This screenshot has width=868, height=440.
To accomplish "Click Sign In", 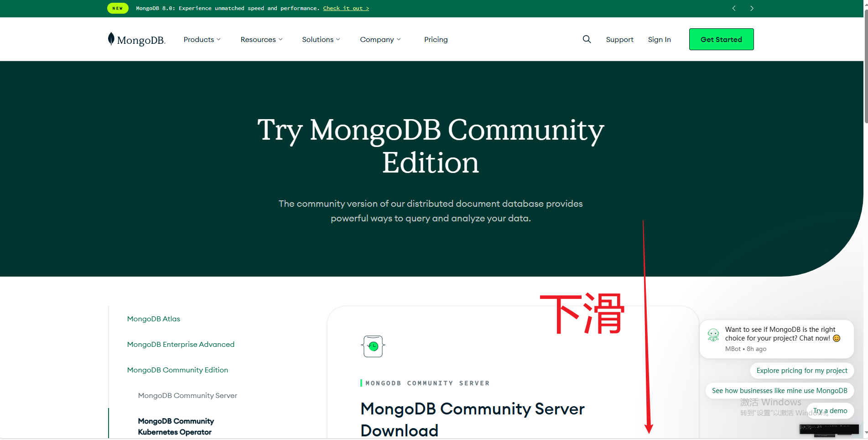I will pyautogui.click(x=659, y=39).
